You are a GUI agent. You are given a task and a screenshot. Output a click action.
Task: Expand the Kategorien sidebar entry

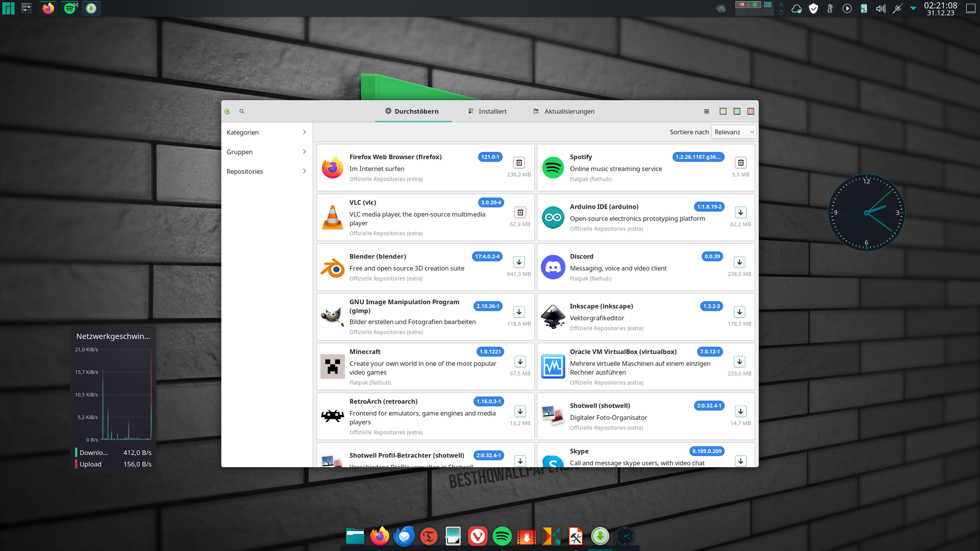click(266, 132)
